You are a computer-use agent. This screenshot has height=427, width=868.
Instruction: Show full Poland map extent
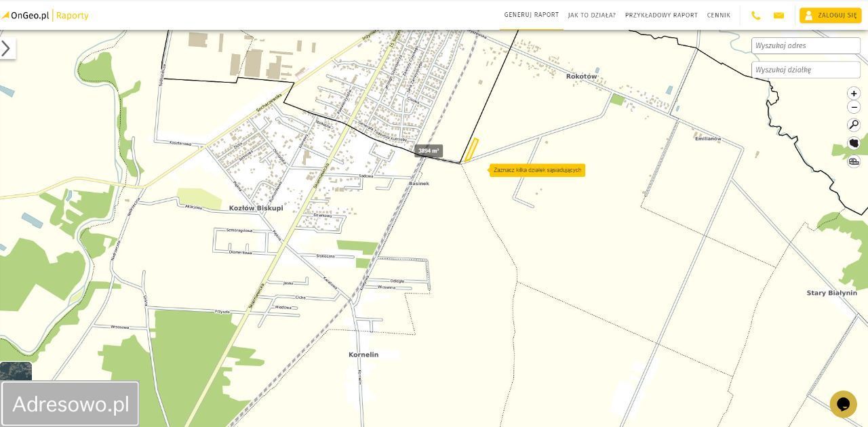854,143
